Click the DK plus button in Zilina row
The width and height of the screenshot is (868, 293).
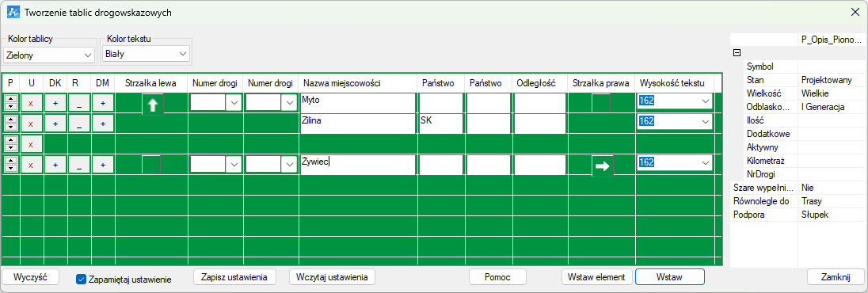coord(55,124)
